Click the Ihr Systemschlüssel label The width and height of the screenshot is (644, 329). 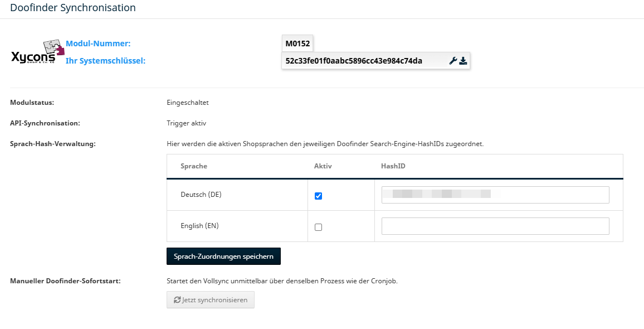[105, 61]
